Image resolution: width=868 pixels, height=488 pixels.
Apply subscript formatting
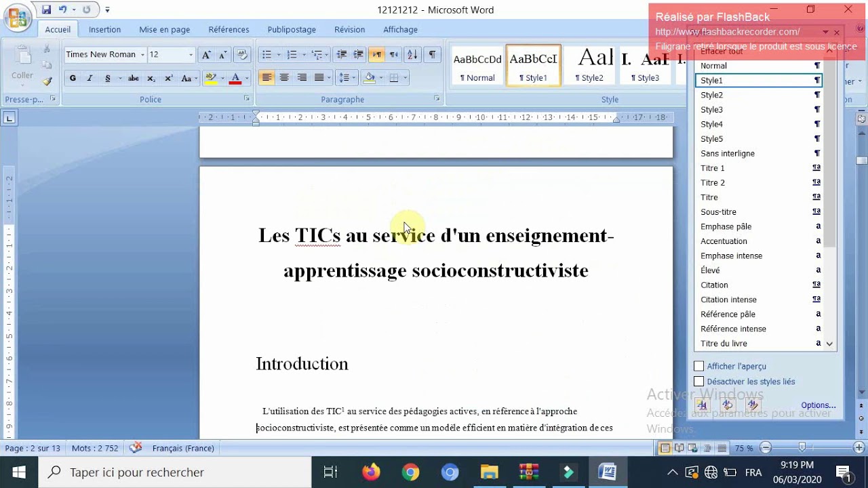pyautogui.click(x=151, y=78)
